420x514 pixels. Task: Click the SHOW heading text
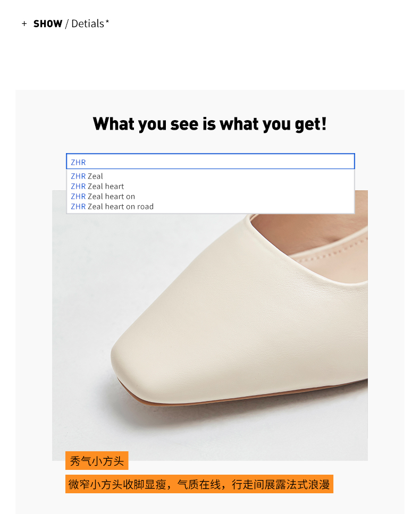click(48, 23)
